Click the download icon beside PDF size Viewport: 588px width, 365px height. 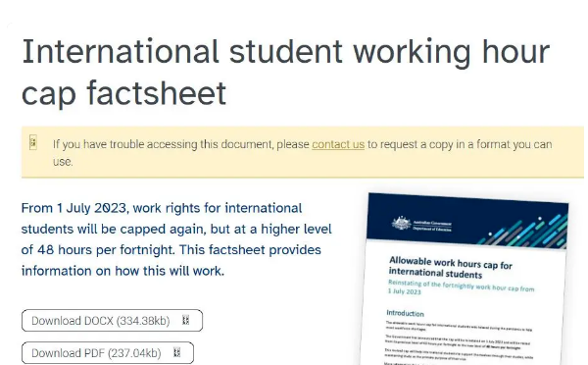click(177, 352)
